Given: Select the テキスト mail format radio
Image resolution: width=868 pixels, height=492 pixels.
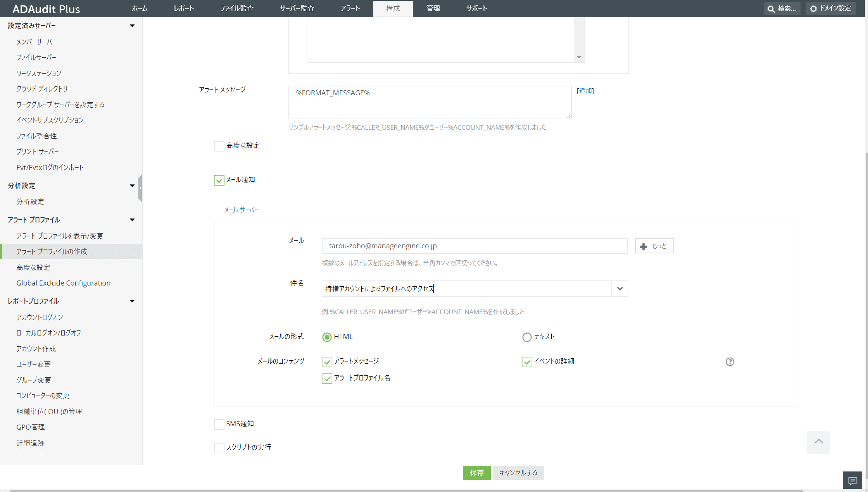Looking at the screenshot, I should 526,337.
